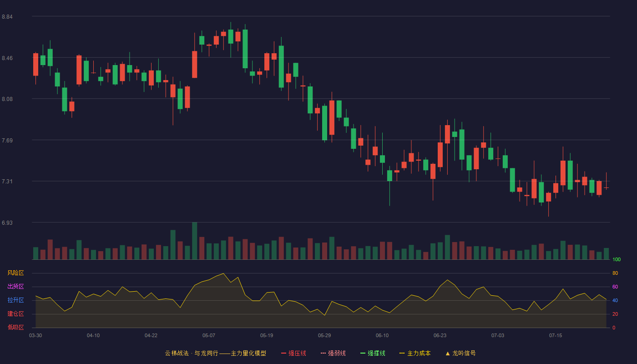Toggle the 强撑线 legend series

[373, 353]
